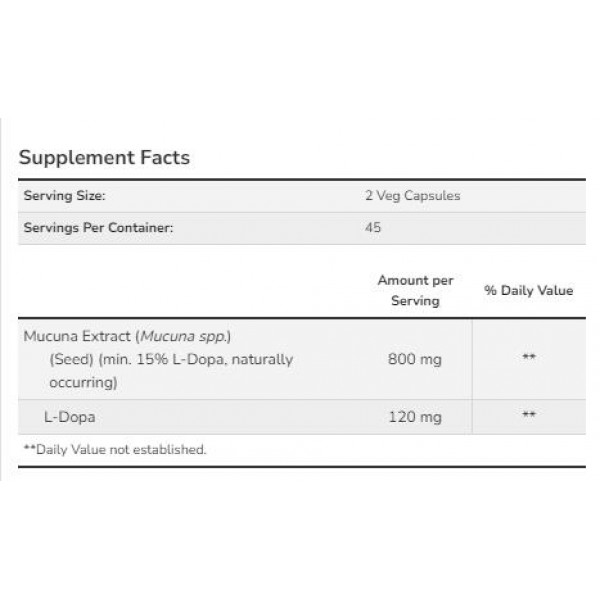Image resolution: width=600 pixels, height=600 pixels.
Task: Click the % Daily Value column header
Action: click(528, 291)
